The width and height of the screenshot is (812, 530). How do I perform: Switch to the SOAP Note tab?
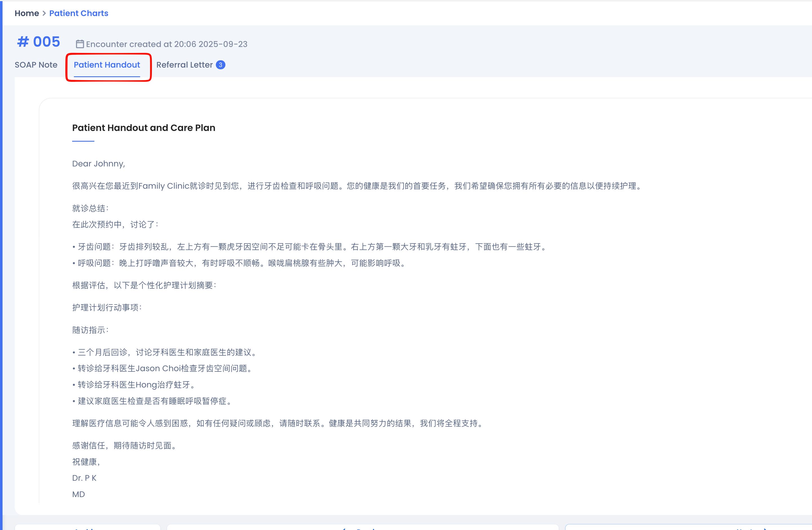[x=36, y=65]
